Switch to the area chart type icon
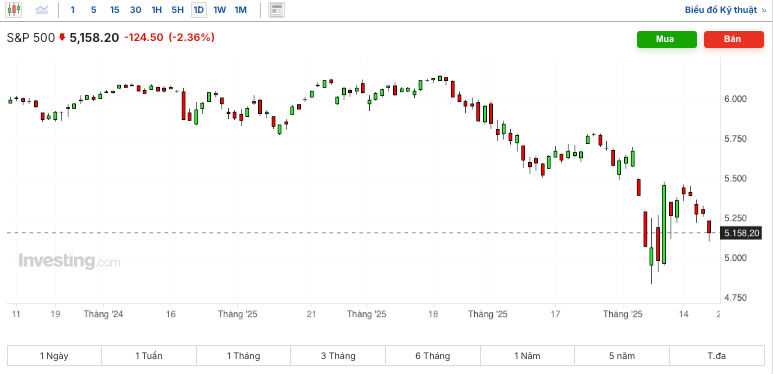The image size is (773, 374). tap(42, 10)
